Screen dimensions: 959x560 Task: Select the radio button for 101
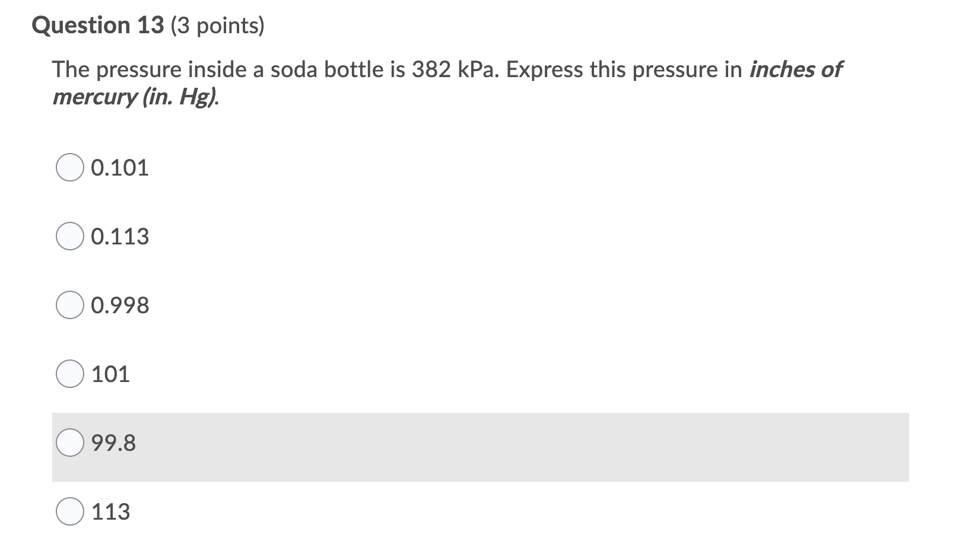coord(70,375)
